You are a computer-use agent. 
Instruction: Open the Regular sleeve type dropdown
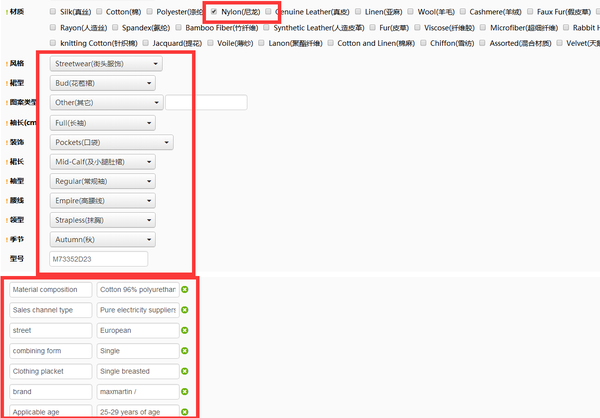103,181
